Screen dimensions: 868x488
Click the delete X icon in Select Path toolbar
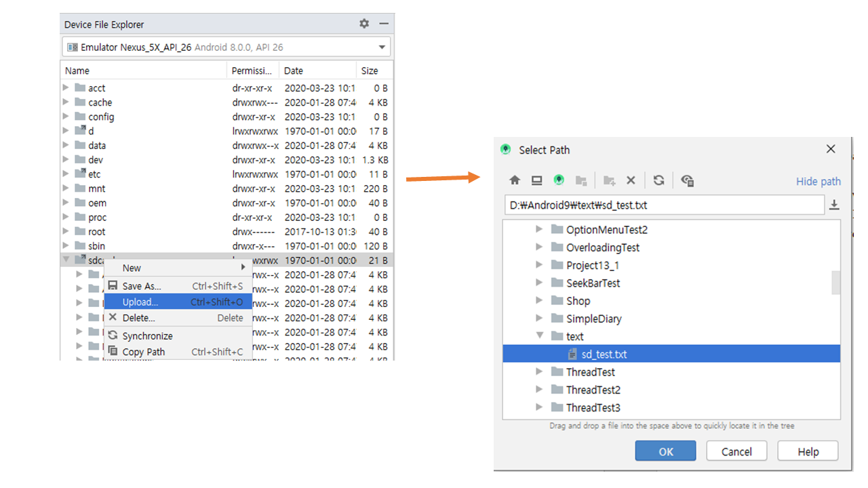click(x=631, y=180)
